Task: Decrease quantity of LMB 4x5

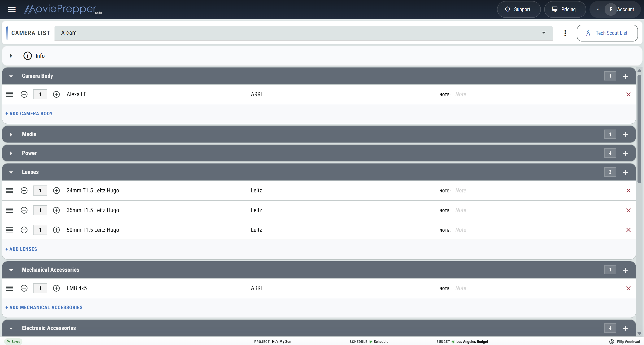Action: click(24, 288)
